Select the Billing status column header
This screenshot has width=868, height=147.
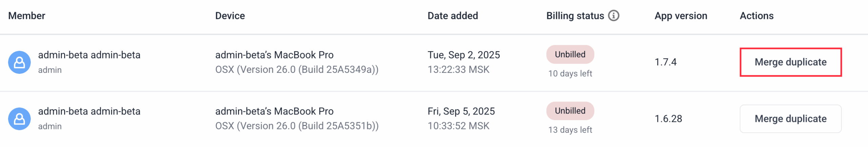click(x=575, y=16)
